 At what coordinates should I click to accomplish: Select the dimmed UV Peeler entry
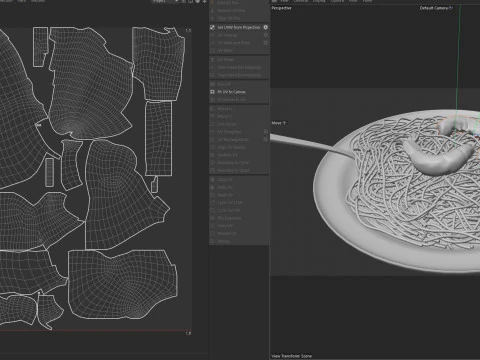(x=226, y=60)
